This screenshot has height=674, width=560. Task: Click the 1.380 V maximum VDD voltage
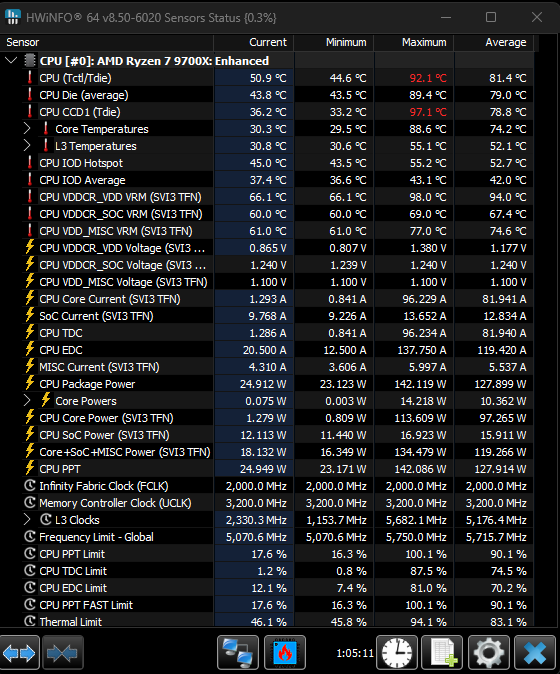click(x=428, y=248)
